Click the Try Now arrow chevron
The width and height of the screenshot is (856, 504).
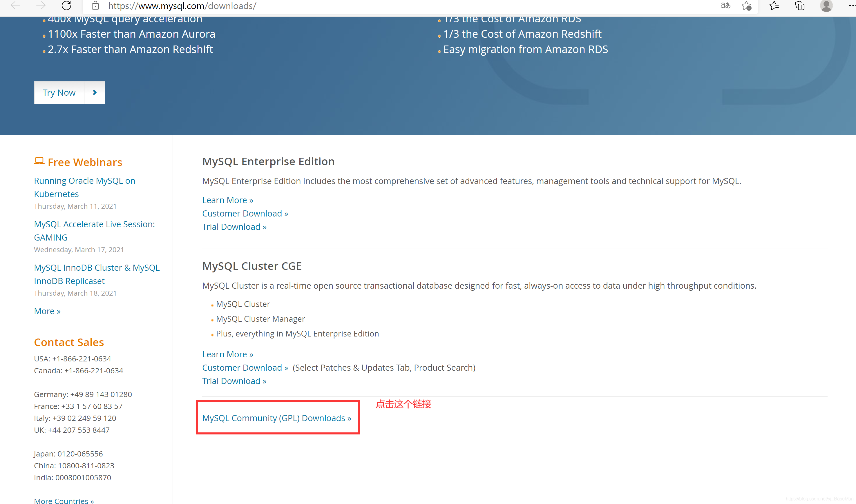tap(95, 92)
